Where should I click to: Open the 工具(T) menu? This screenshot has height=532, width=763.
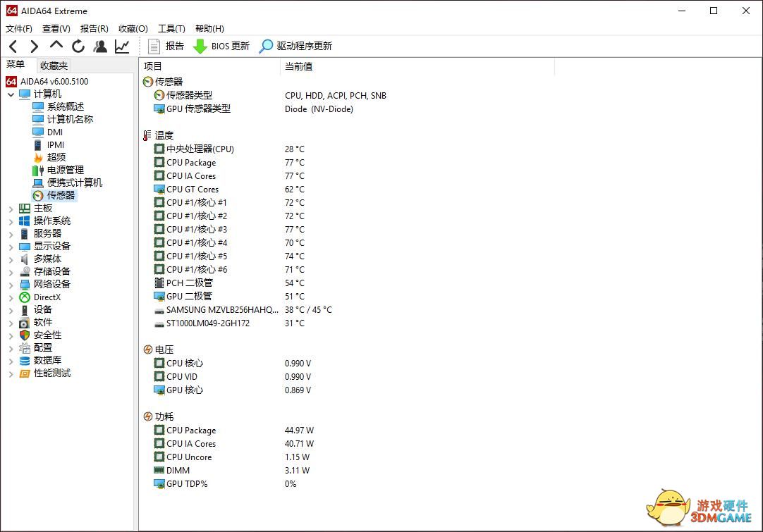(x=171, y=29)
